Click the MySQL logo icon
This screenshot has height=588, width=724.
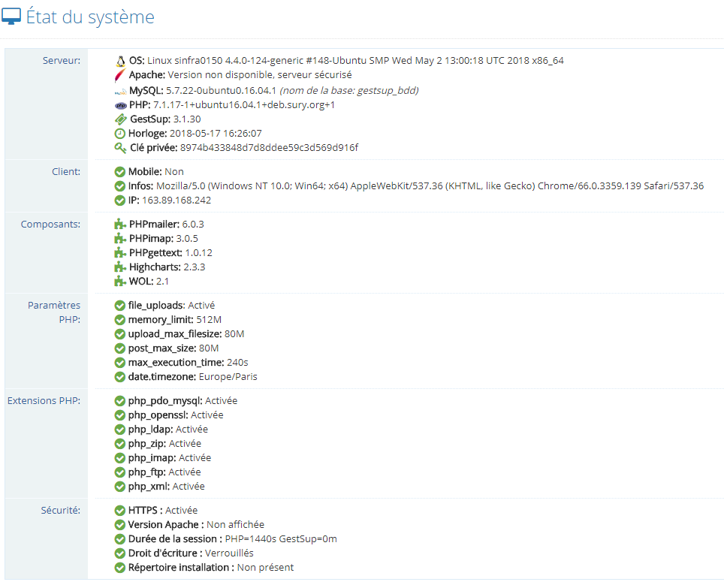[x=119, y=91]
